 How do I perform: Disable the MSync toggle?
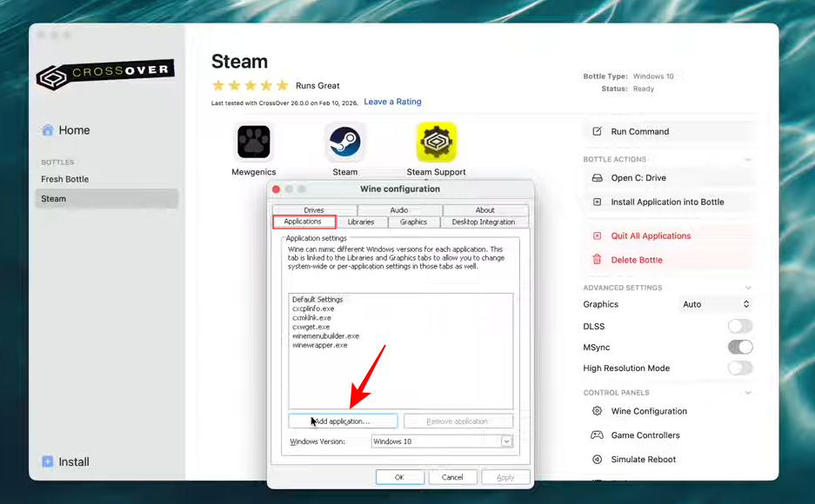[739, 348]
